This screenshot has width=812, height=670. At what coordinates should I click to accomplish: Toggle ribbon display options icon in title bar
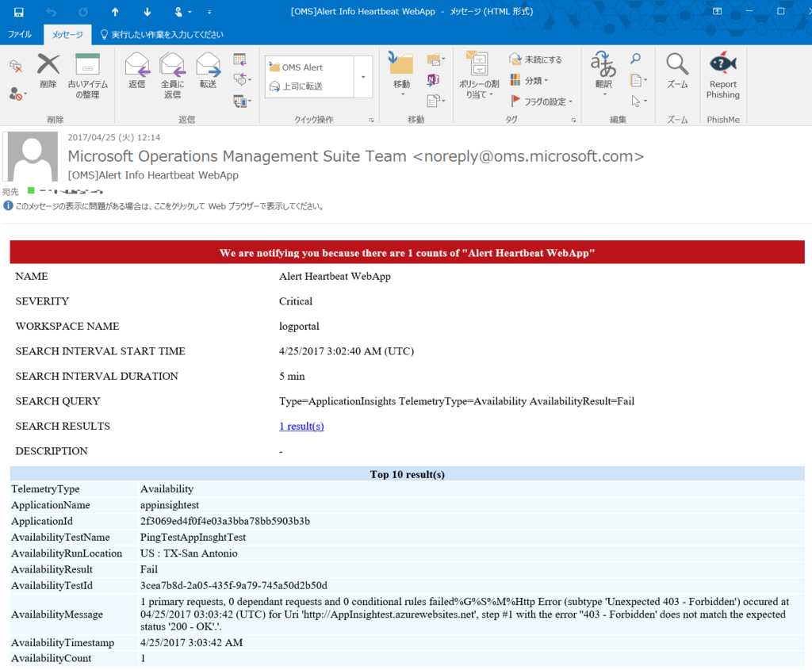[x=717, y=11]
